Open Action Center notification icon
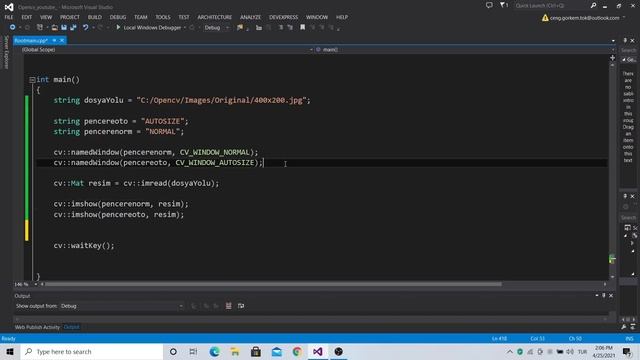The image size is (640, 360). (x=627, y=351)
